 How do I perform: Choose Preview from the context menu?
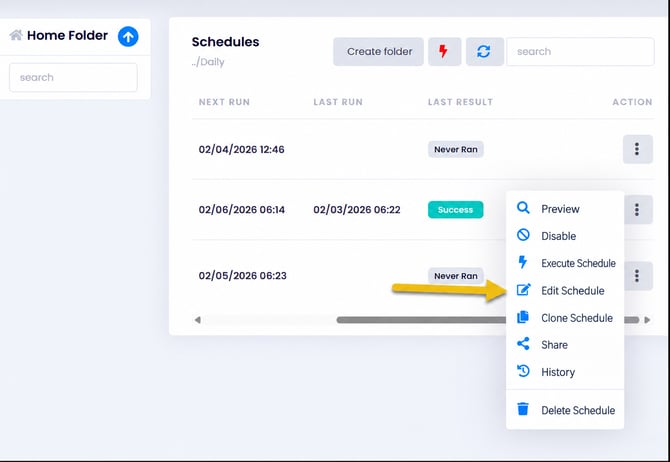[x=565, y=209]
